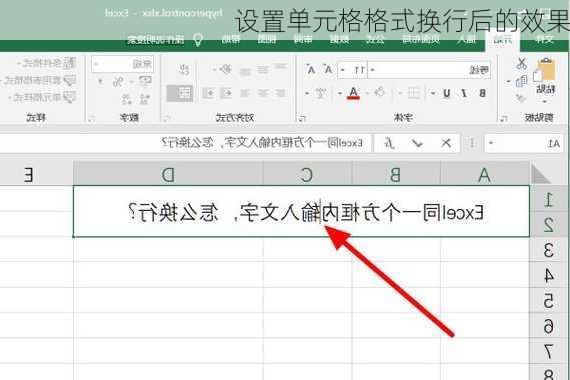Click the Tell Me lightbulb icon
The width and height of the screenshot is (570, 380).
pyautogui.click(x=198, y=40)
